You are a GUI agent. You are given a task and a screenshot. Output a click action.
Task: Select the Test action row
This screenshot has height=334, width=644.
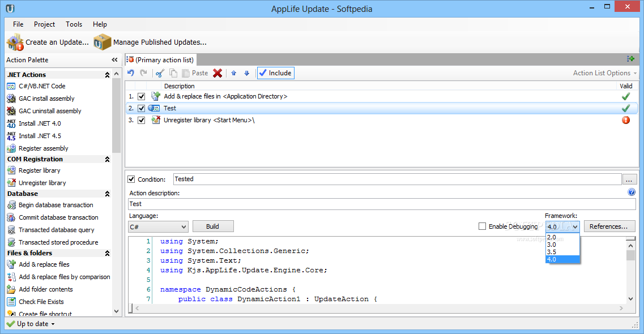point(381,108)
